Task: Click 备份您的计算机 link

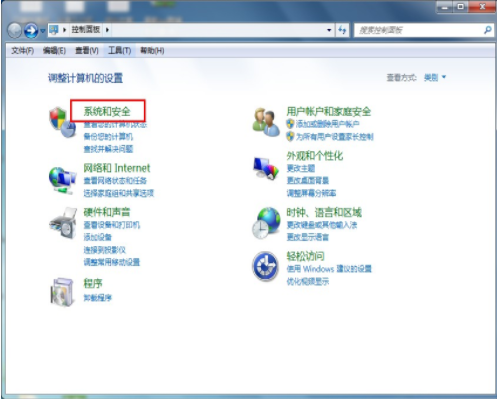Action: point(108,136)
